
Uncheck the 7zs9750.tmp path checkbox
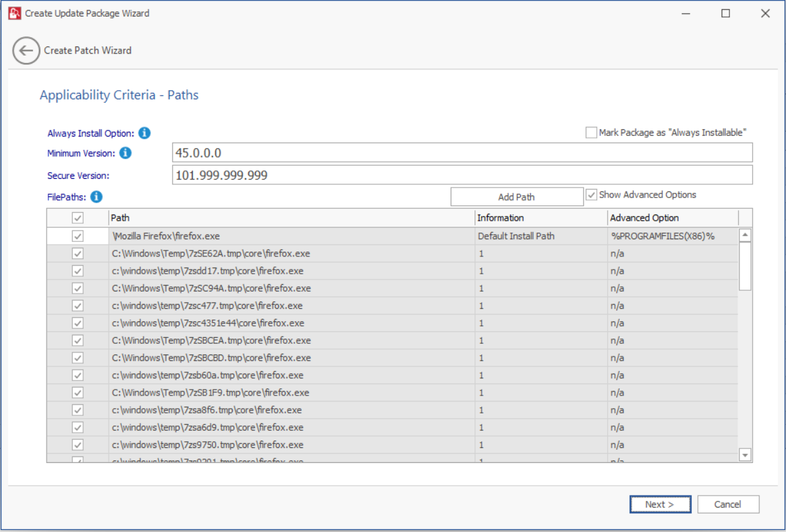point(78,445)
